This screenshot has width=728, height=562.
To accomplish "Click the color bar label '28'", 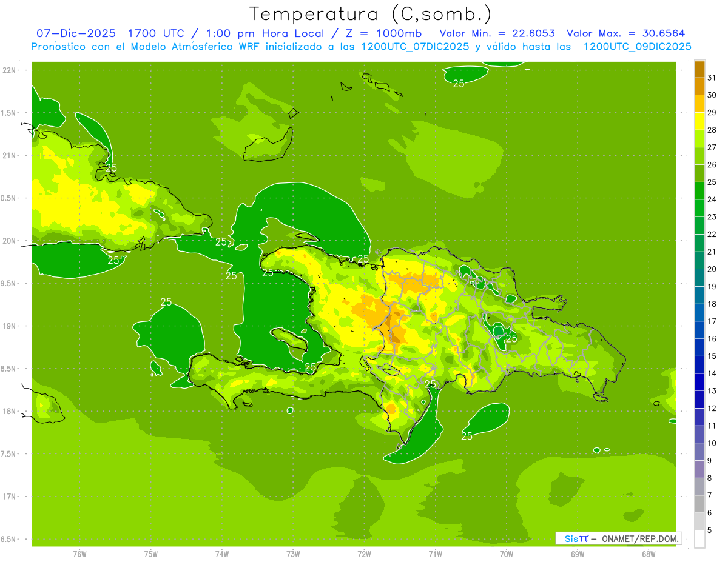I will [712, 130].
